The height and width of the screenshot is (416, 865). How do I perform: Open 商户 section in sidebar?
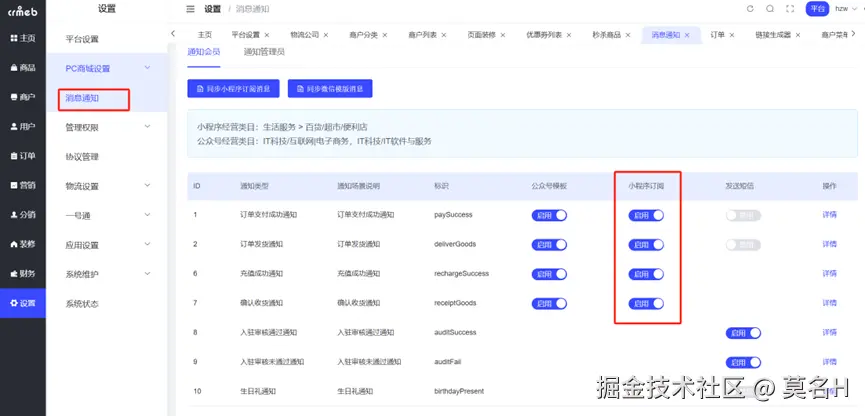[23, 97]
